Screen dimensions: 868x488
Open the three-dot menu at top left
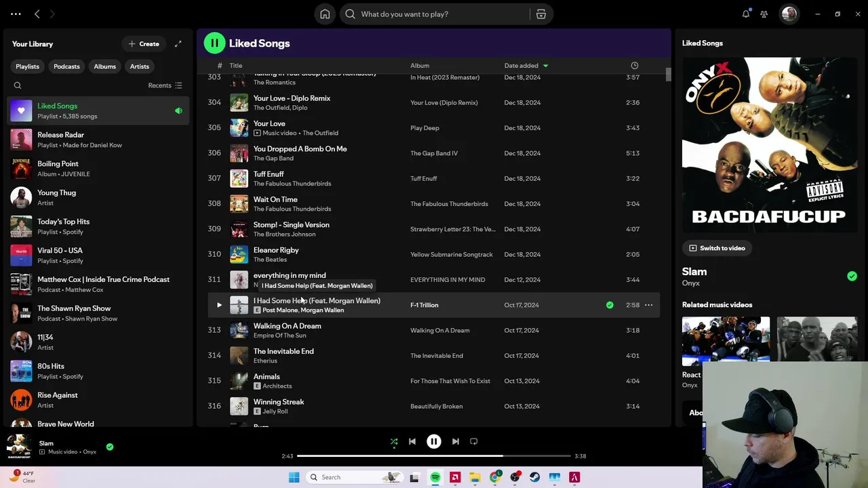[16, 14]
